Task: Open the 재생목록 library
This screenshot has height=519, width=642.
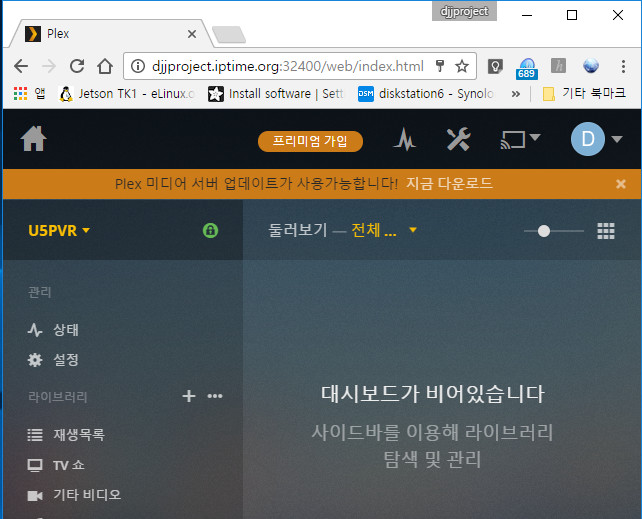Action: tap(66, 434)
